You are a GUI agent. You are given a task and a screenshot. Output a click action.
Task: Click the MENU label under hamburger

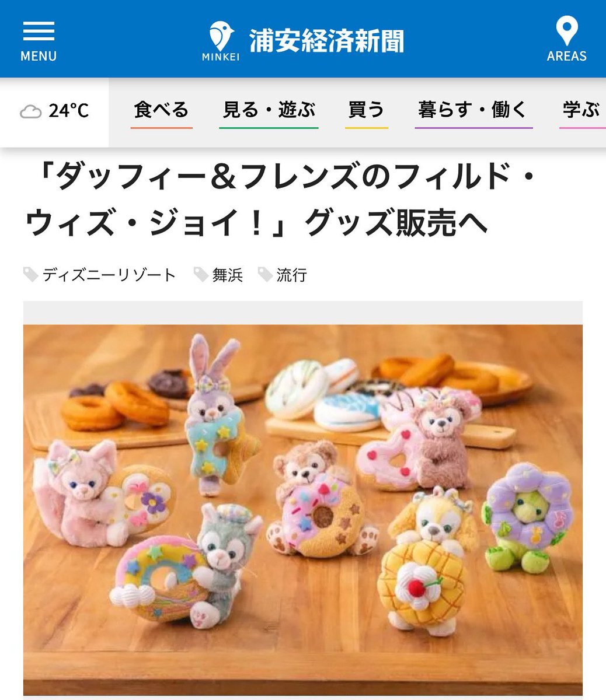39,56
